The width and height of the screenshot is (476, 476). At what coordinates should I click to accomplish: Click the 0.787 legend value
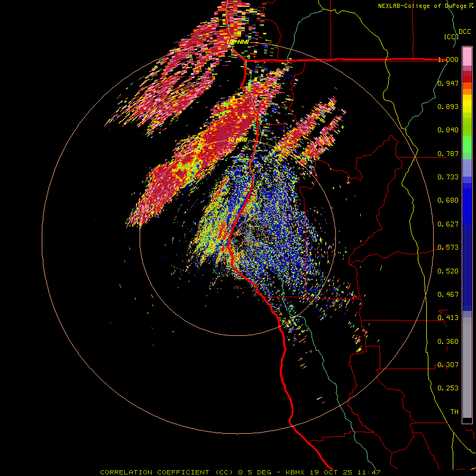point(448,153)
